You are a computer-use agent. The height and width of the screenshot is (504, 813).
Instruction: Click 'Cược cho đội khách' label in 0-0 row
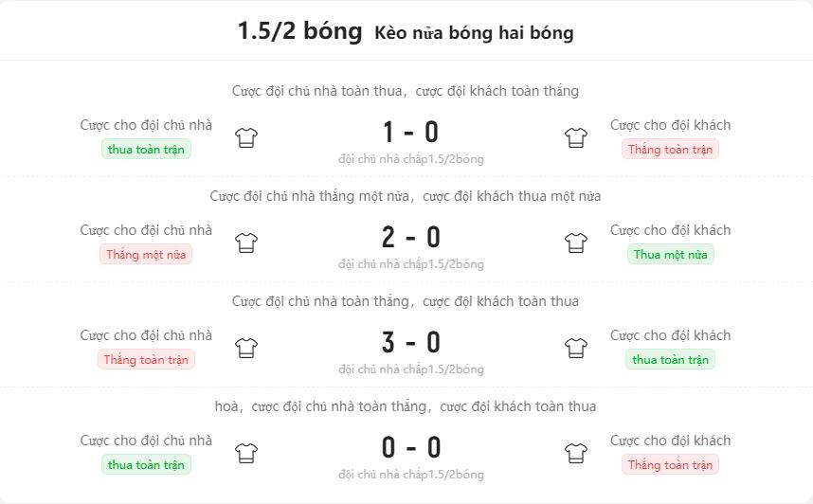point(670,441)
